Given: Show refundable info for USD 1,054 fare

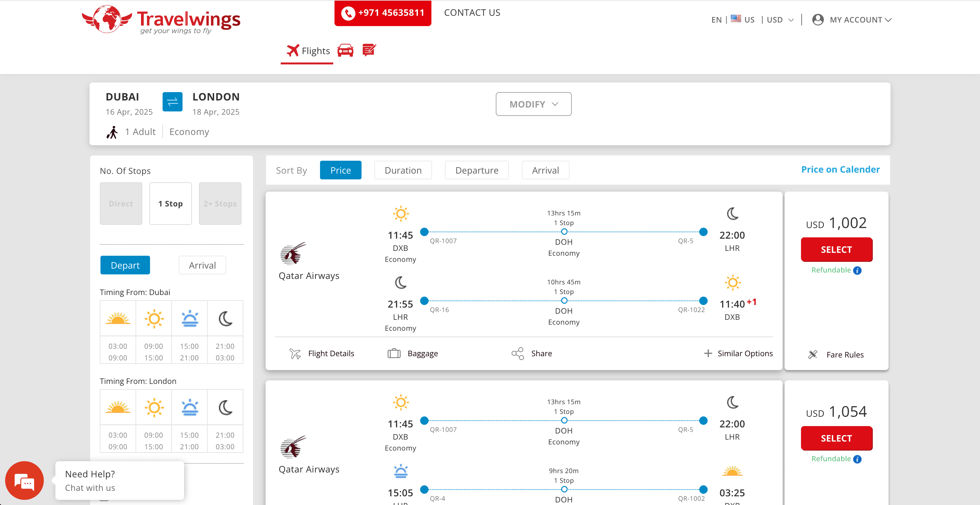Looking at the screenshot, I should click(x=857, y=459).
